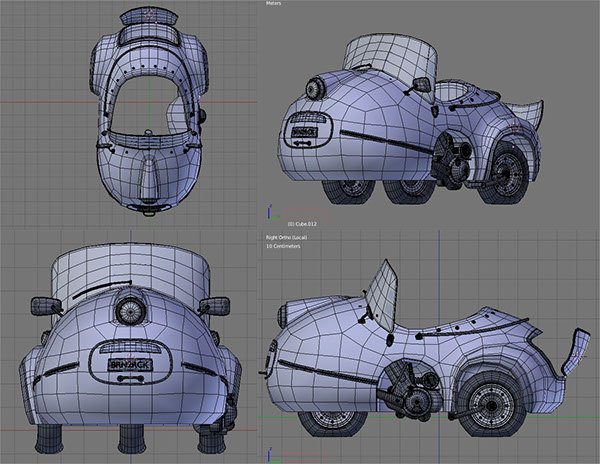Click the axis gizmo in the perspective viewport

coord(269,212)
